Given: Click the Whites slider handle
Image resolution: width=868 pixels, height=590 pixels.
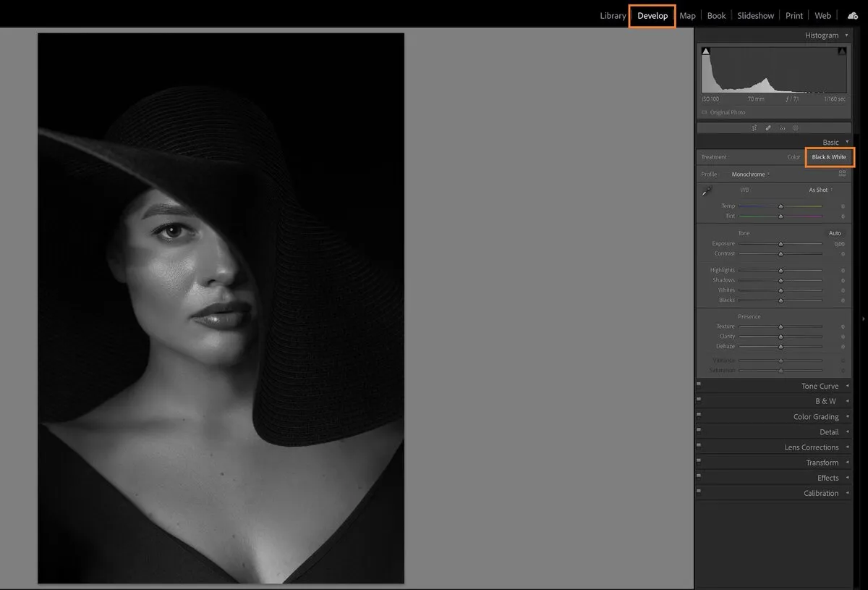Looking at the screenshot, I should point(780,290).
